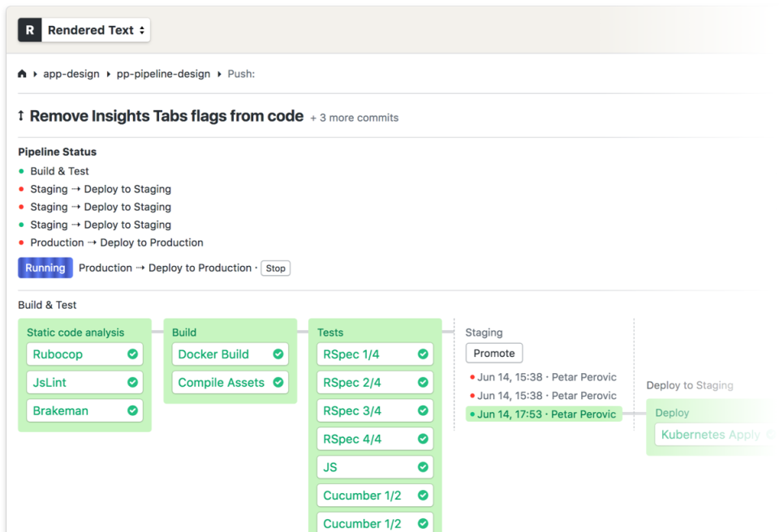Click the green dot beside Build & Test
779x532 pixels.
click(x=20, y=171)
